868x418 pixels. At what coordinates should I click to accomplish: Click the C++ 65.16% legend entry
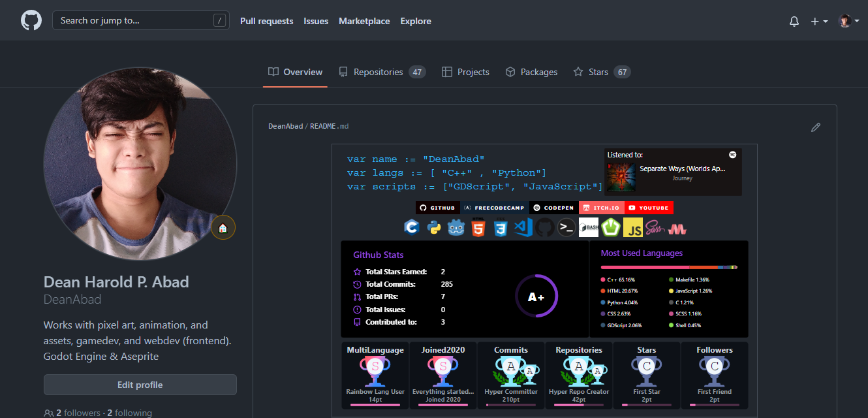618,280
